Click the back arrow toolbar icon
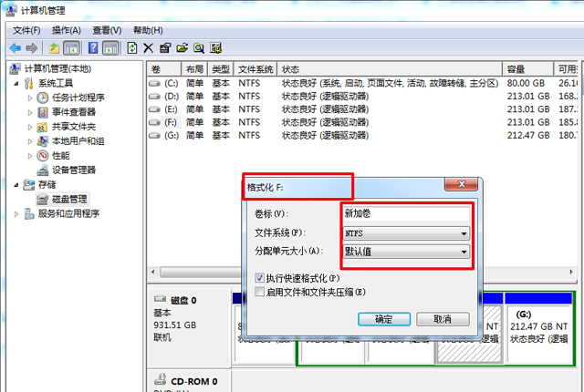The image size is (584, 392). click(15, 47)
